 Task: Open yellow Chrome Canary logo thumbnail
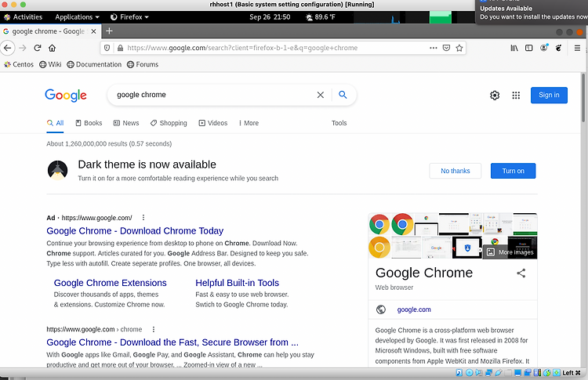[379, 248]
